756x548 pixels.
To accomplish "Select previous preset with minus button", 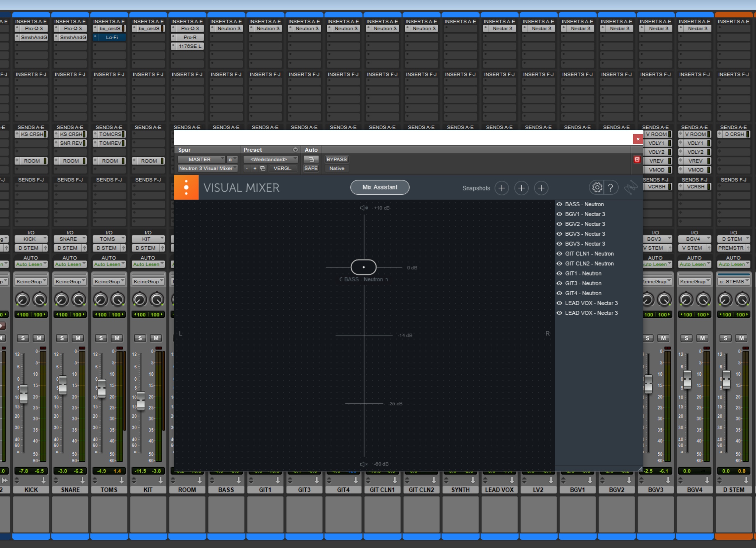I will (247, 168).
